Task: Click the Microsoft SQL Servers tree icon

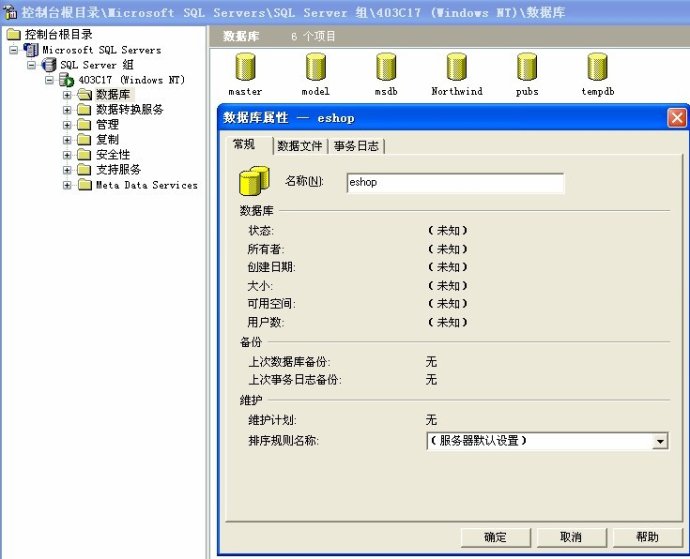Action: click(x=31, y=50)
